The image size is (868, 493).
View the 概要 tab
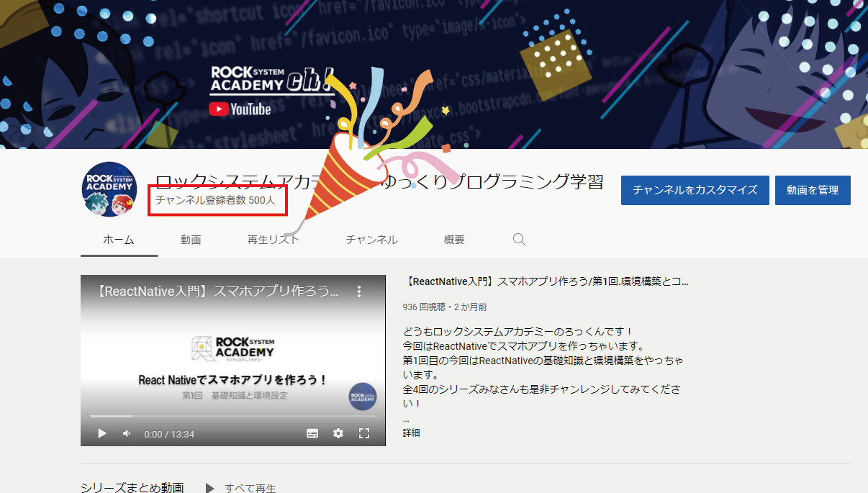tap(454, 240)
